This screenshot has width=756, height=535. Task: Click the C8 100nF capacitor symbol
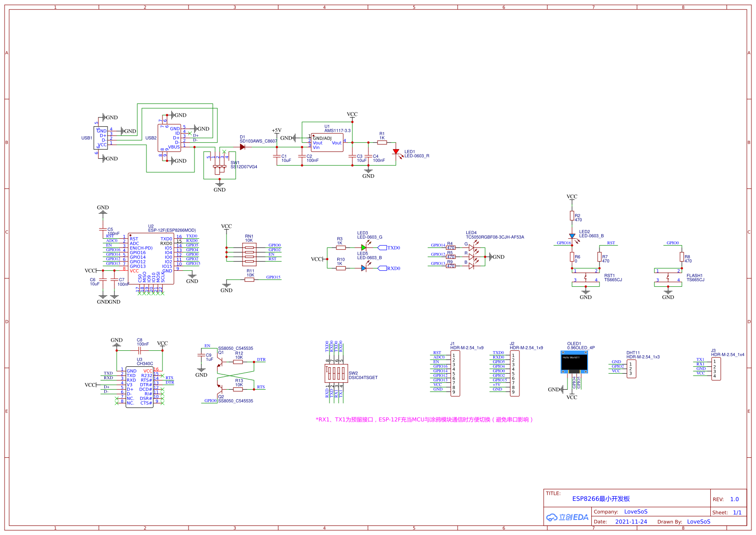pyautogui.click(x=140, y=351)
